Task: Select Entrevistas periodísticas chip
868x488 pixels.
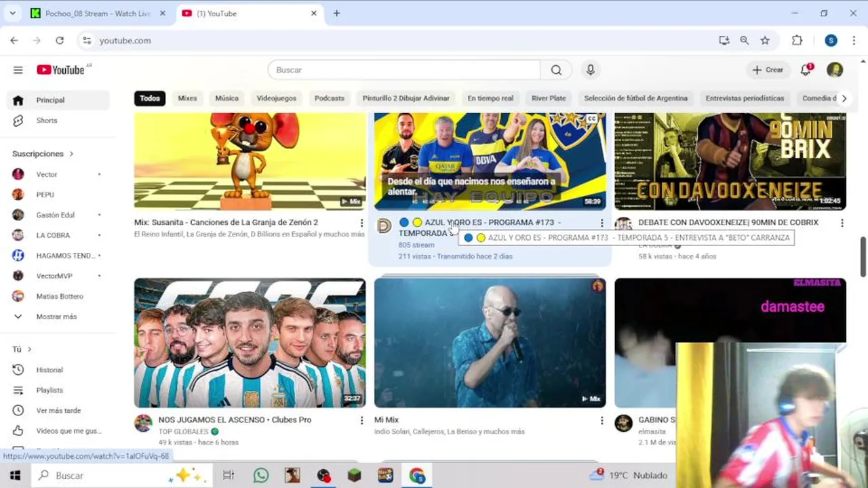Action: (745, 98)
